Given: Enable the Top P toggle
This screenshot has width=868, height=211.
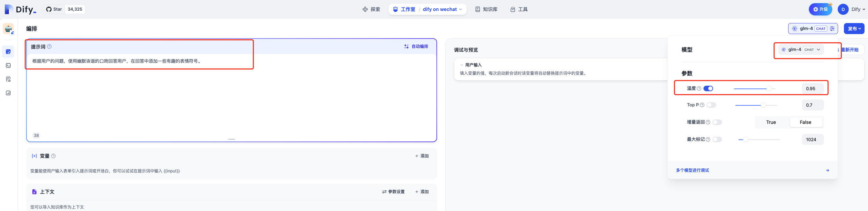Looking at the screenshot, I should [711, 105].
